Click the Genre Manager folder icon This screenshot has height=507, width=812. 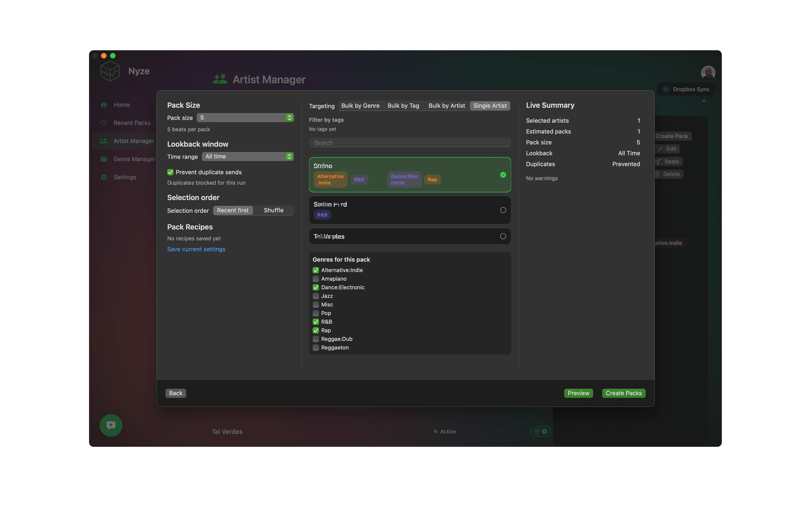[104, 159]
